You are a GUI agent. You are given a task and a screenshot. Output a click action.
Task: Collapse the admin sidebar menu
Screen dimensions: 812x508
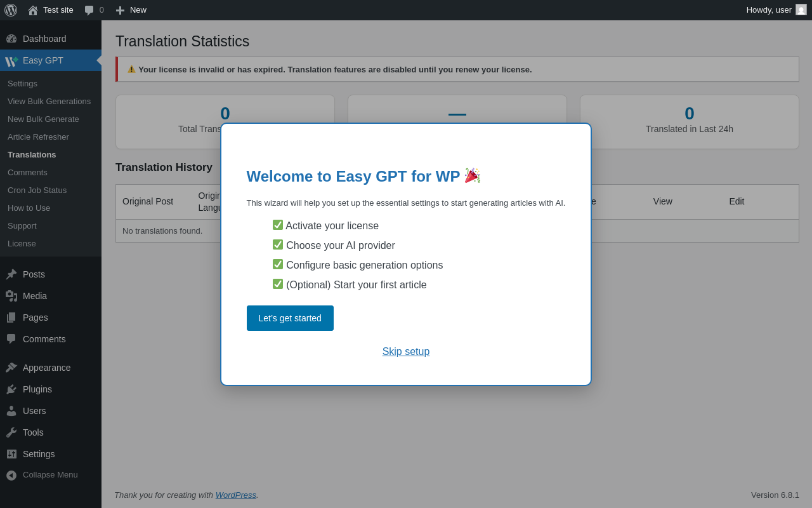pyautogui.click(x=51, y=475)
